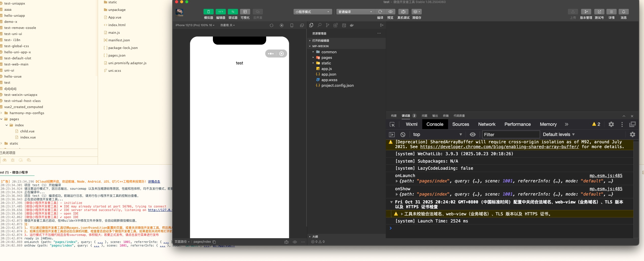Switch to the Network tab

point(486,124)
